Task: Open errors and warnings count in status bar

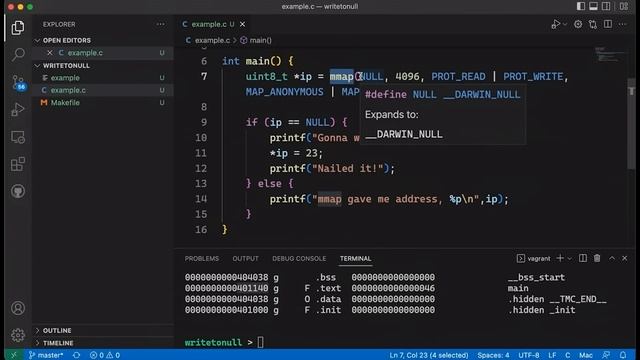Action: (x=105, y=355)
